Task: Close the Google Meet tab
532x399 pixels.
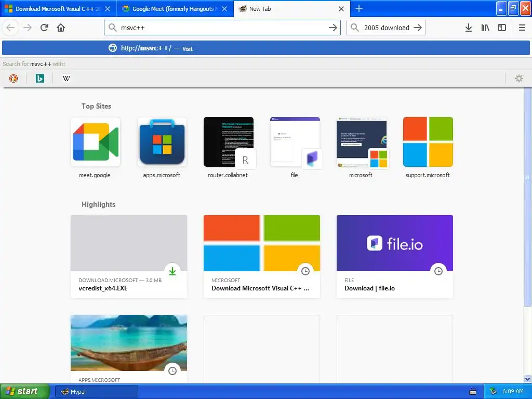Action: coord(224,9)
